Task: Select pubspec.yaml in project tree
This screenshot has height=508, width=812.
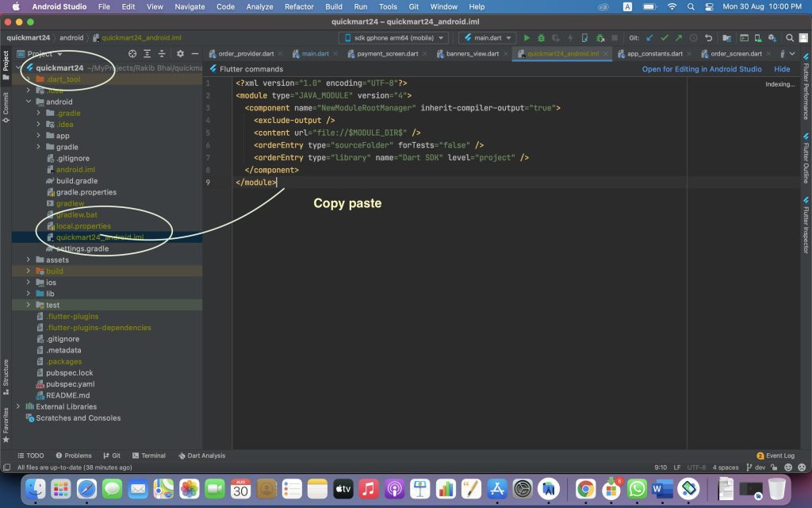Action: click(x=70, y=384)
